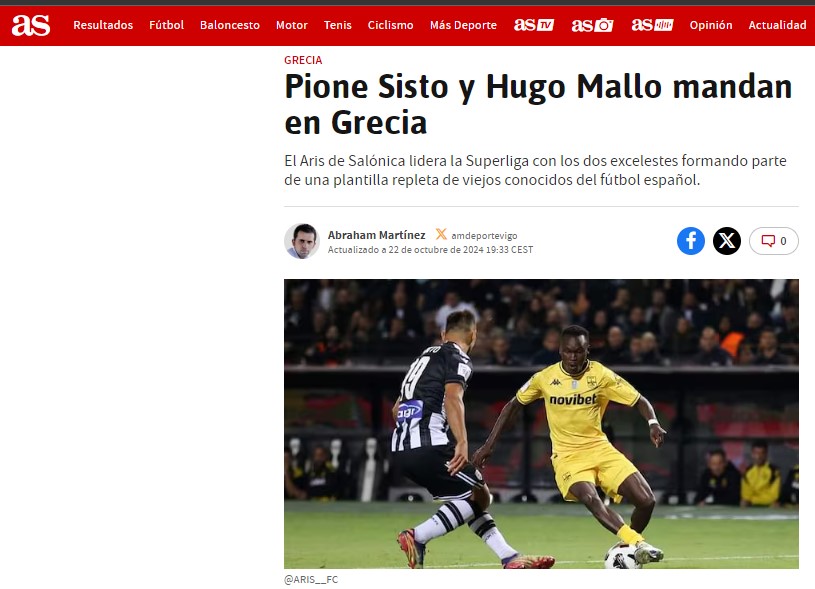Select Baloncesto in the navigation bar

(230, 25)
